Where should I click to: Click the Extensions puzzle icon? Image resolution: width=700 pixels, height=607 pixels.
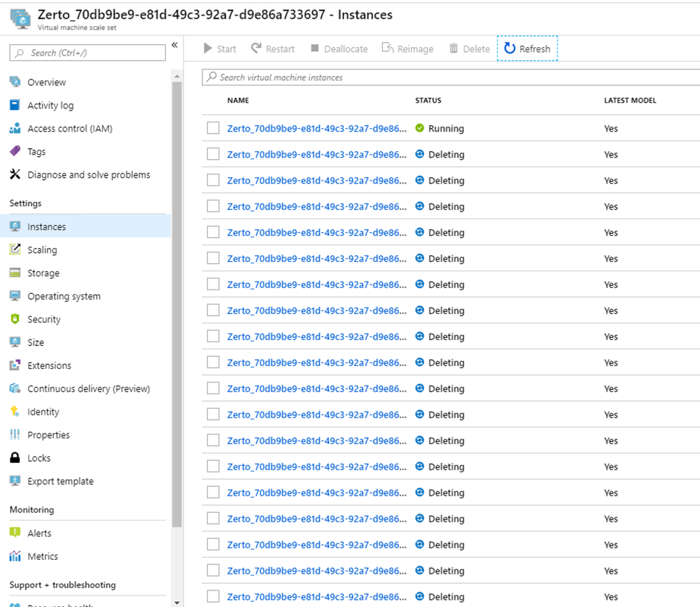click(14, 365)
